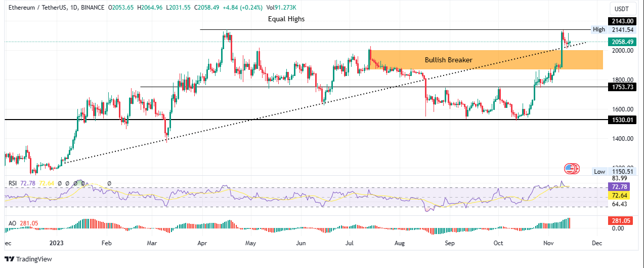Image resolution: width=644 pixels, height=268 pixels.
Task: Click the Dec label at time axis right end
Action: click(597, 243)
